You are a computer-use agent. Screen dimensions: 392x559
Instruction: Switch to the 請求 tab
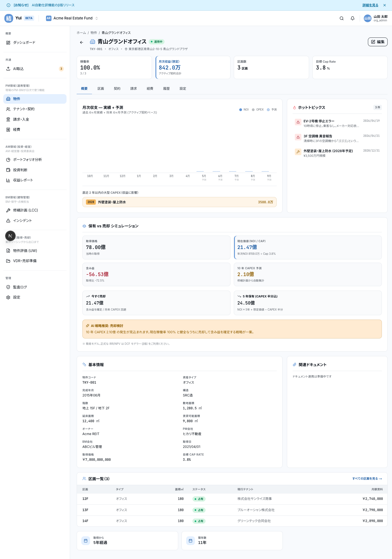click(x=134, y=89)
